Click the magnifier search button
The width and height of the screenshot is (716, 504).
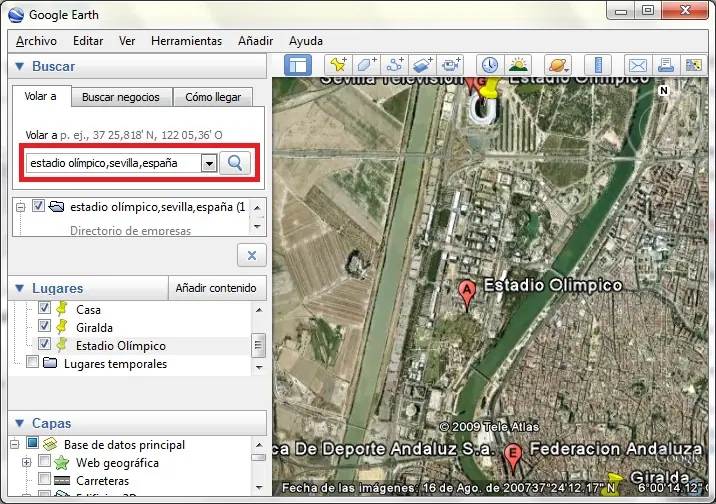[235, 163]
